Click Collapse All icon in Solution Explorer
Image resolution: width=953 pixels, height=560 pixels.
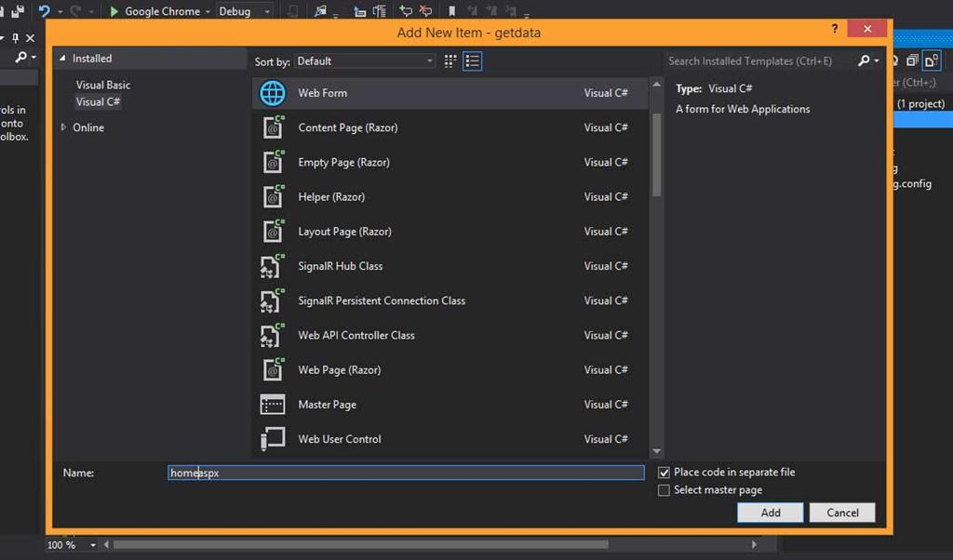pyautogui.click(x=912, y=60)
